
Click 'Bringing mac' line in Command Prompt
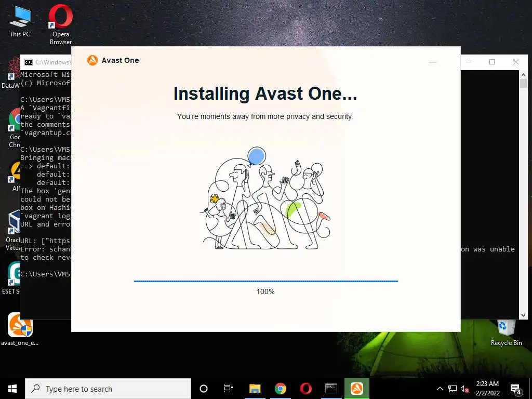coord(46,158)
